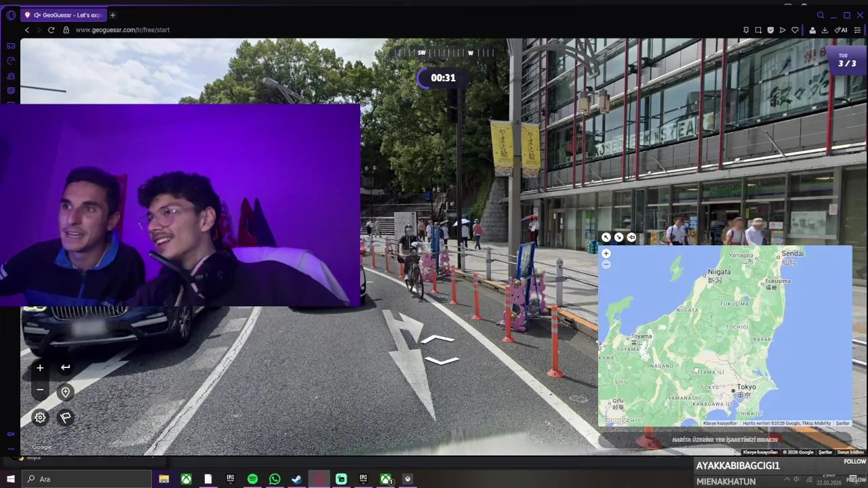Open a new browser tab
The image size is (868, 488).
[x=113, y=15]
